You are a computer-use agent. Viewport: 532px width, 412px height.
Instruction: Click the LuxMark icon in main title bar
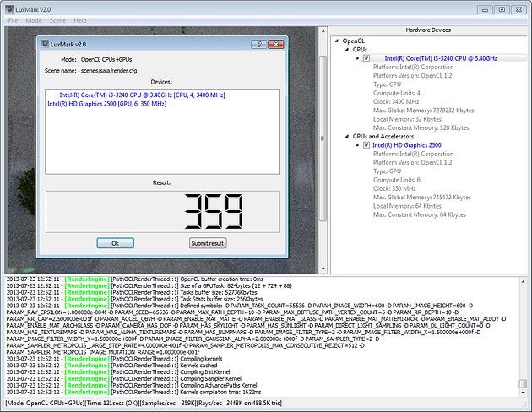point(9,9)
